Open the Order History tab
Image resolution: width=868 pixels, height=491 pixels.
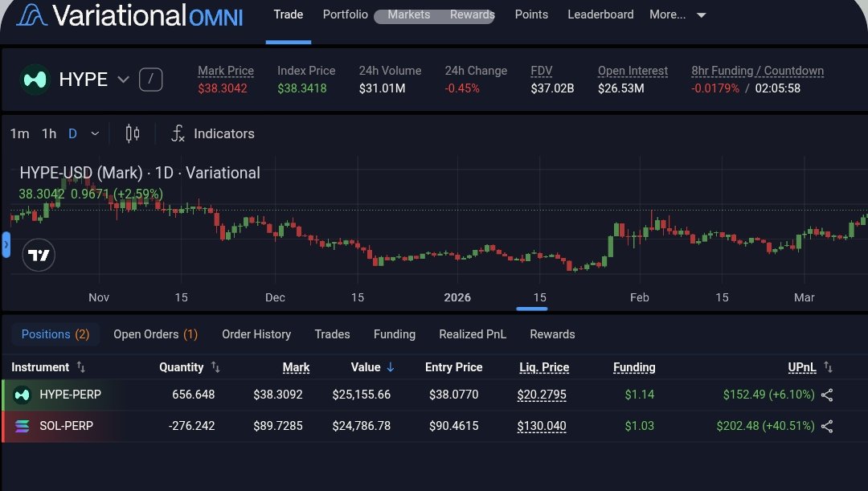click(256, 334)
